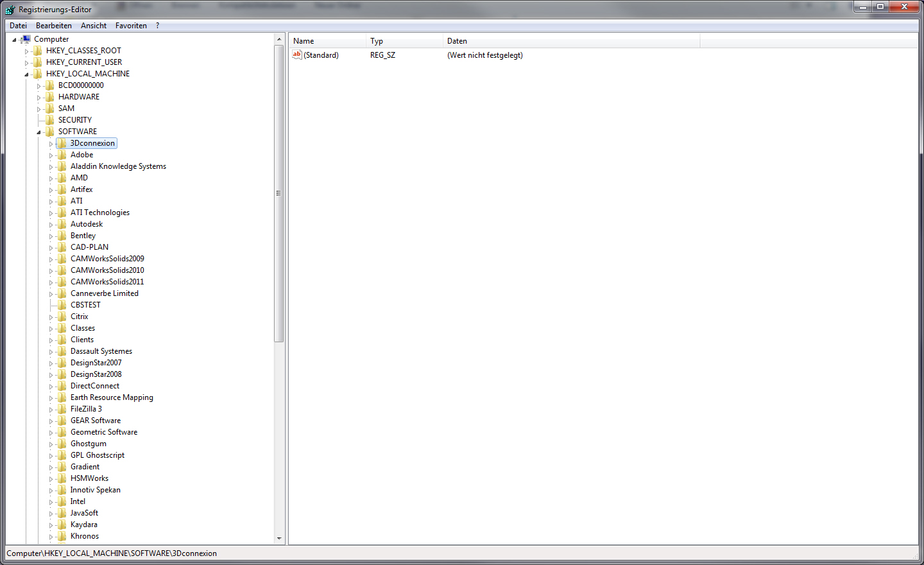
Task: Click the CBSTEST folder icon
Action: [x=62, y=305]
